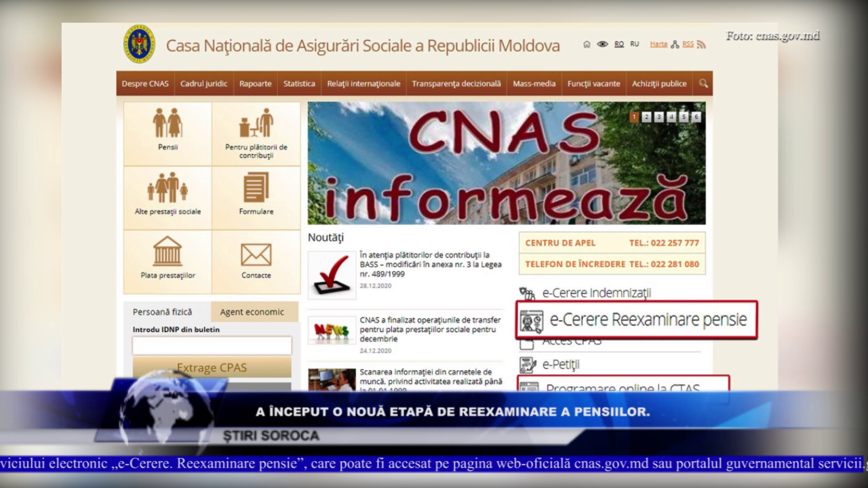Open the RSS feed icon
The height and width of the screenshot is (488, 868).
click(701, 45)
